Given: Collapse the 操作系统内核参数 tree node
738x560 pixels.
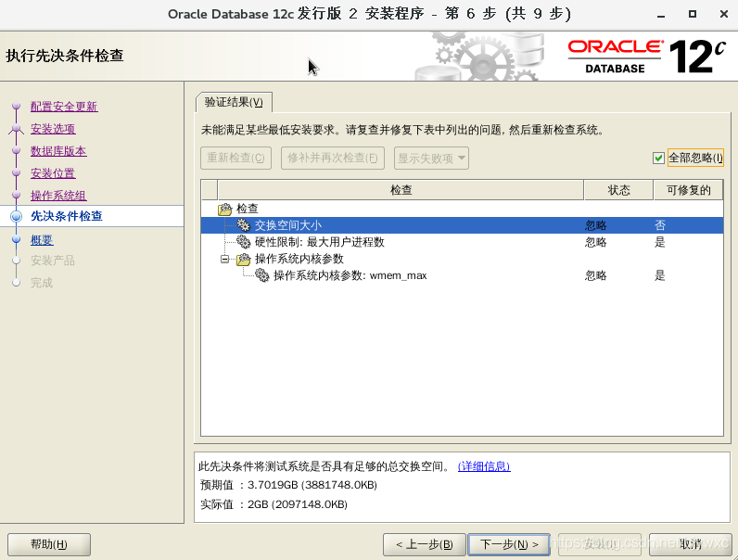Looking at the screenshot, I should 225,259.
